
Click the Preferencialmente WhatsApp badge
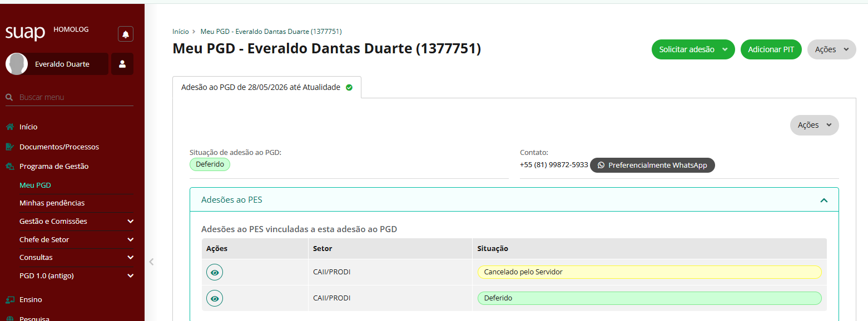coord(652,165)
